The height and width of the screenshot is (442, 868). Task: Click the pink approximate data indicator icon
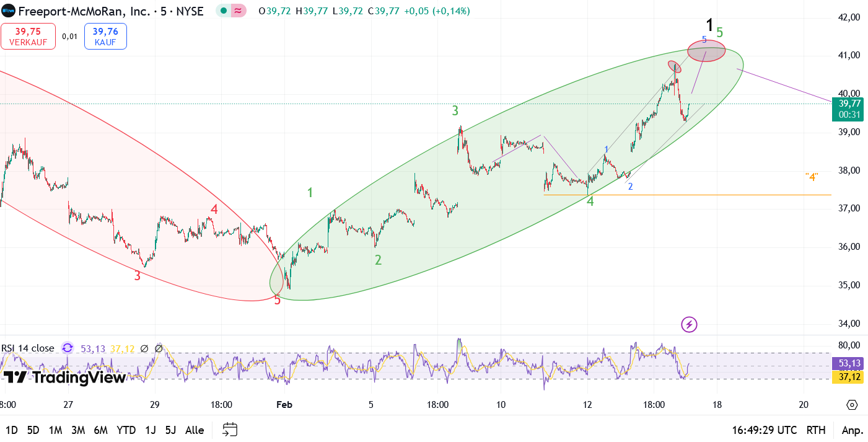(x=237, y=11)
